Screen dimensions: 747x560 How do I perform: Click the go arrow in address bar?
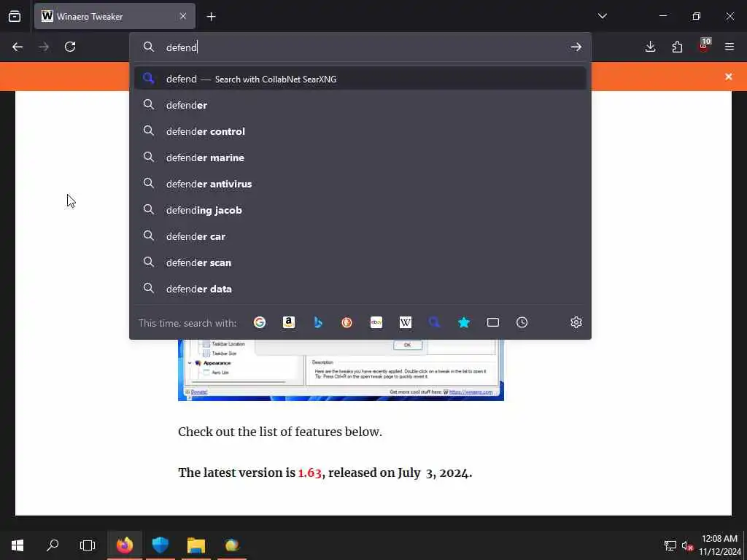pos(576,47)
